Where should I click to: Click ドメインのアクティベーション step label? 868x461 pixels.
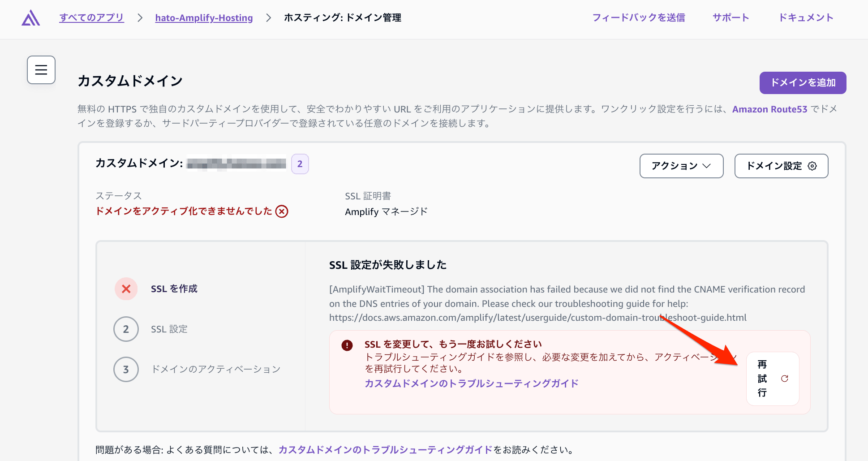point(216,370)
